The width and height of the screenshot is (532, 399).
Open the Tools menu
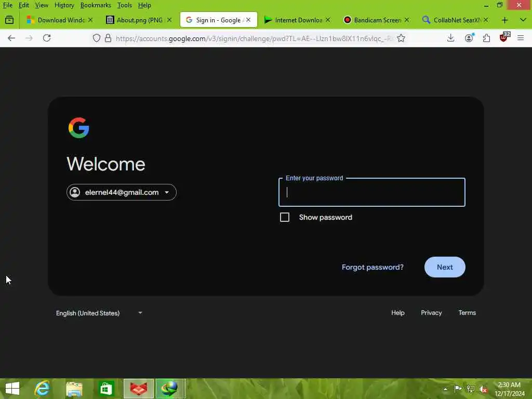click(x=125, y=5)
